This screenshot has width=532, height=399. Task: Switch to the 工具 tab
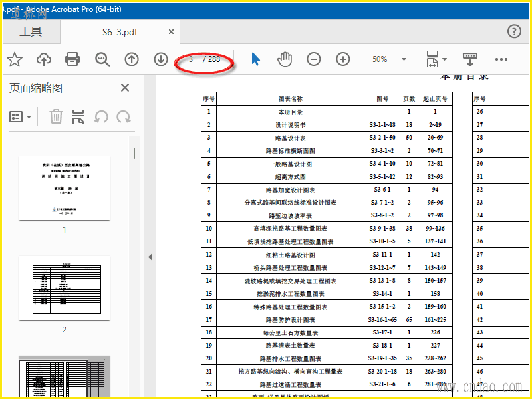(31, 31)
